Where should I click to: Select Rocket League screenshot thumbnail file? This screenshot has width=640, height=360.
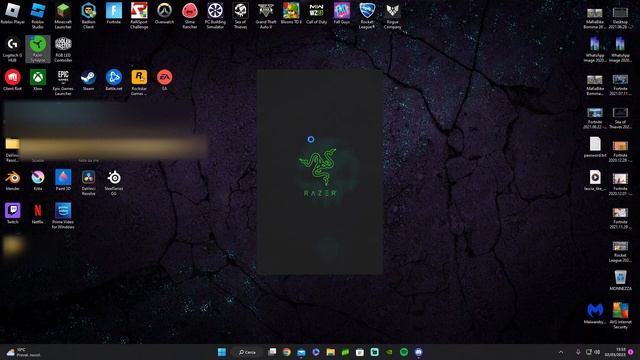pos(620,251)
